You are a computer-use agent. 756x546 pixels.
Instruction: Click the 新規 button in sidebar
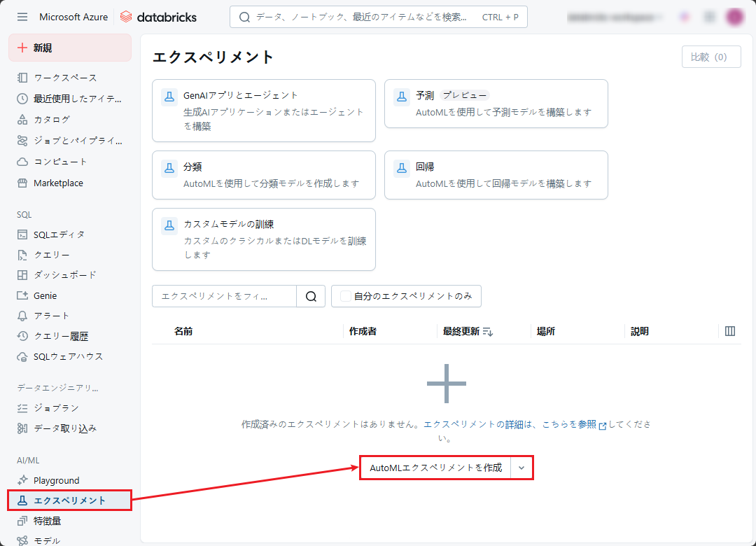coord(69,48)
